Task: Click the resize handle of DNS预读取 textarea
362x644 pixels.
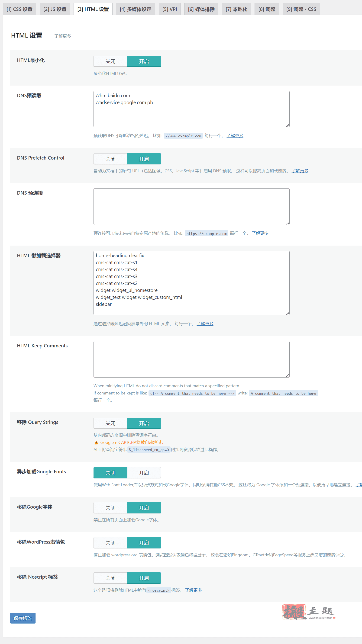Action: click(x=288, y=125)
